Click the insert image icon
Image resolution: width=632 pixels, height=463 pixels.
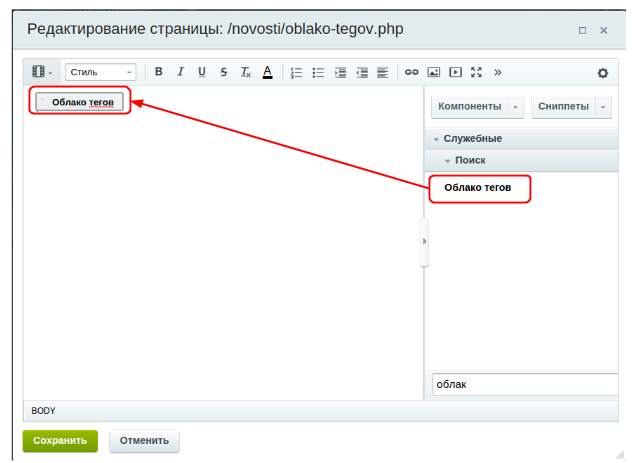pyautogui.click(x=433, y=72)
